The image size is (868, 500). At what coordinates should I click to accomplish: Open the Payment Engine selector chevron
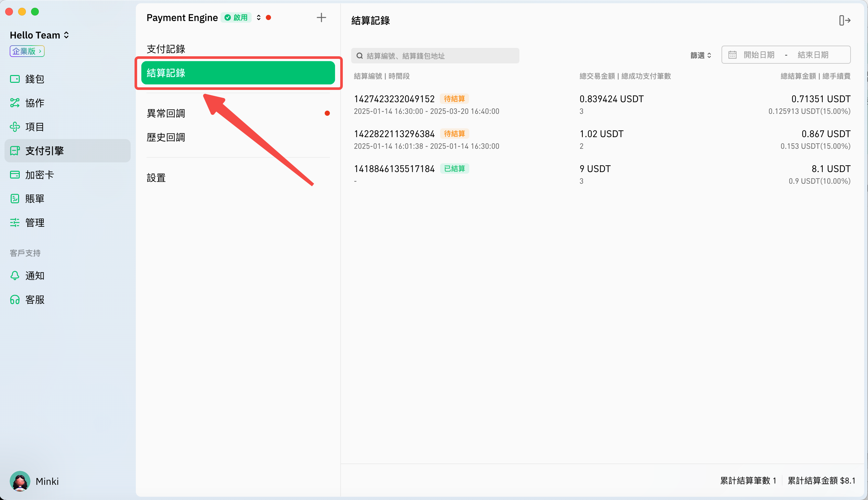pyautogui.click(x=258, y=17)
